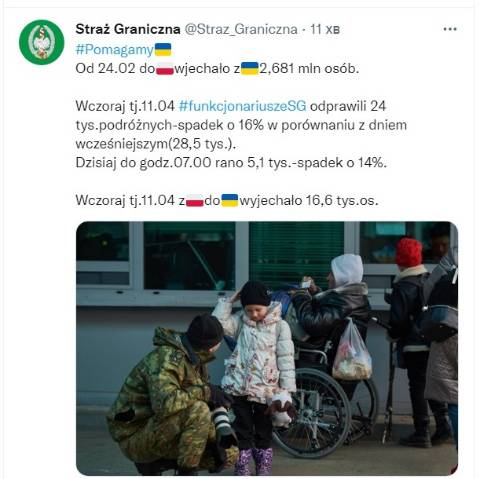Open the #Pomagamy hashtag

point(114,50)
